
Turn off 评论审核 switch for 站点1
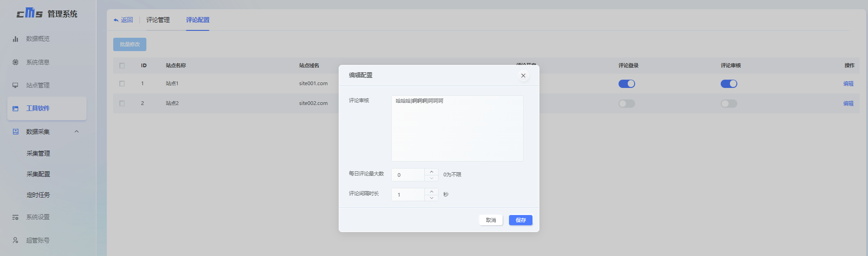729,83
